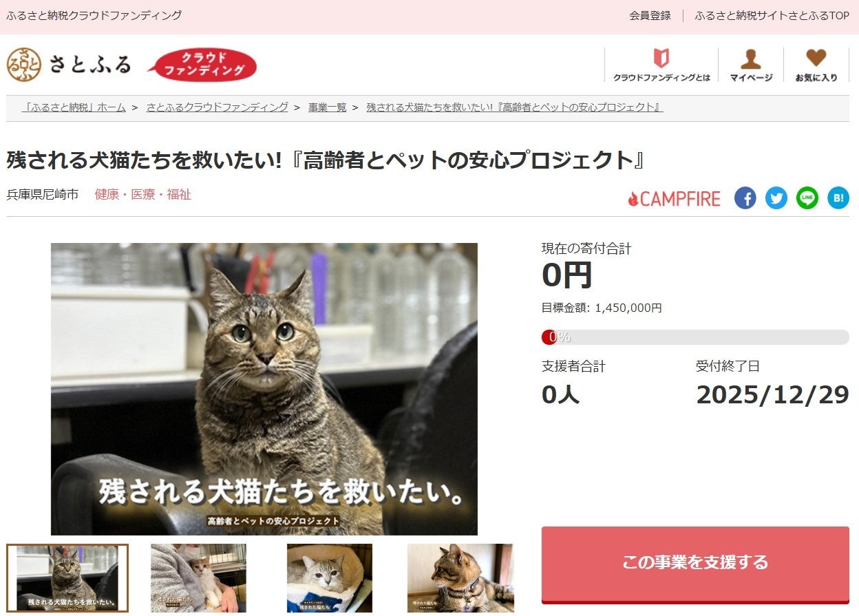Screen dimensions: 859x616
Task: Select the 健康・医療・福祉 category tag
Action: pos(142,195)
